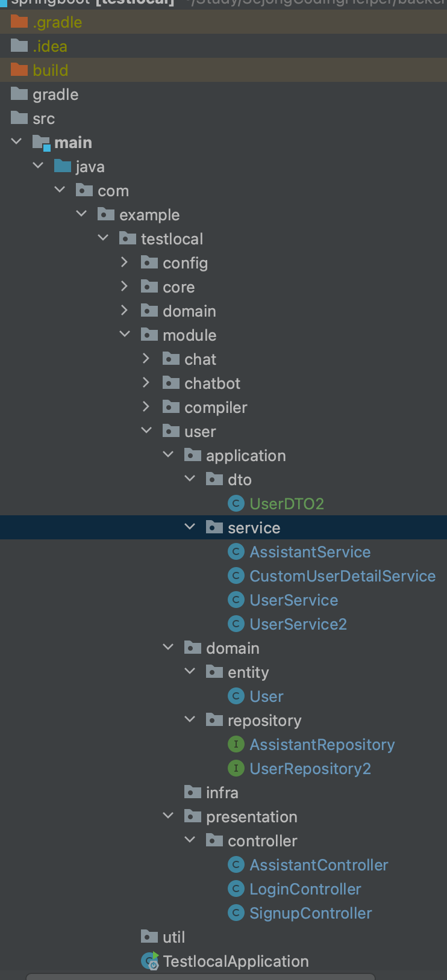The image size is (447, 980).
Task: Collapse the user module folder
Action: tap(146, 430)
